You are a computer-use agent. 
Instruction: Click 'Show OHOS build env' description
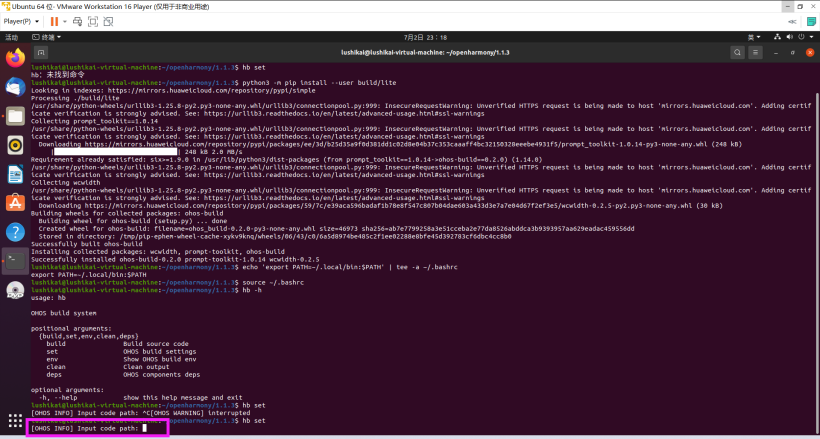coord(160,359)
